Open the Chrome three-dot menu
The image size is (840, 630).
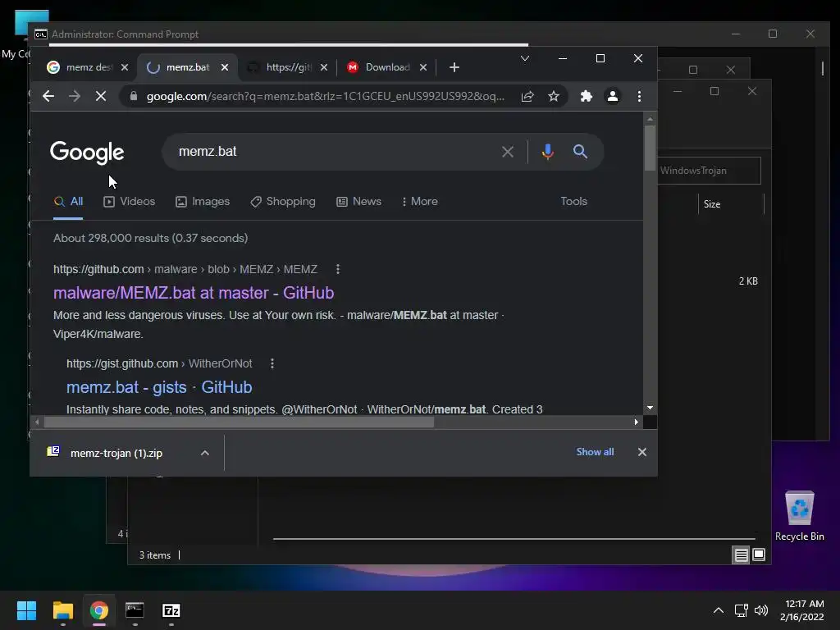click(639, 97)
